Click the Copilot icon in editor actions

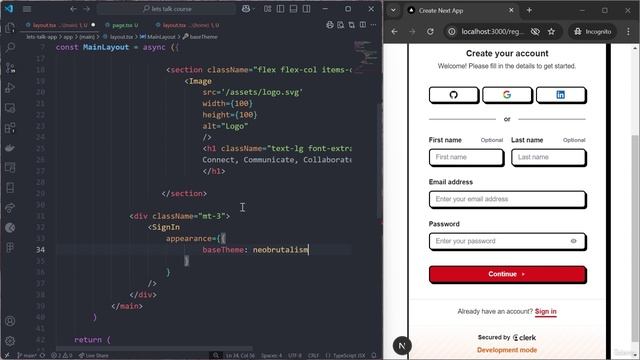coord(330,25)
